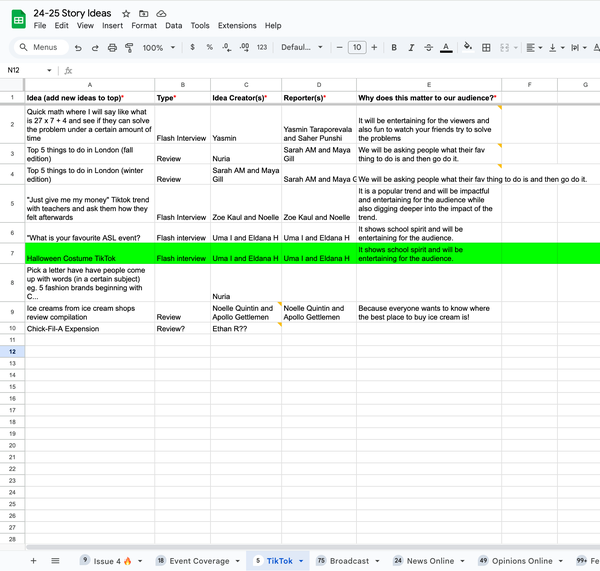Image resolution: width=600 pixels, height=571 pixels.
Task: Open the zoom 100% dropdown
Action: (158, 48)
